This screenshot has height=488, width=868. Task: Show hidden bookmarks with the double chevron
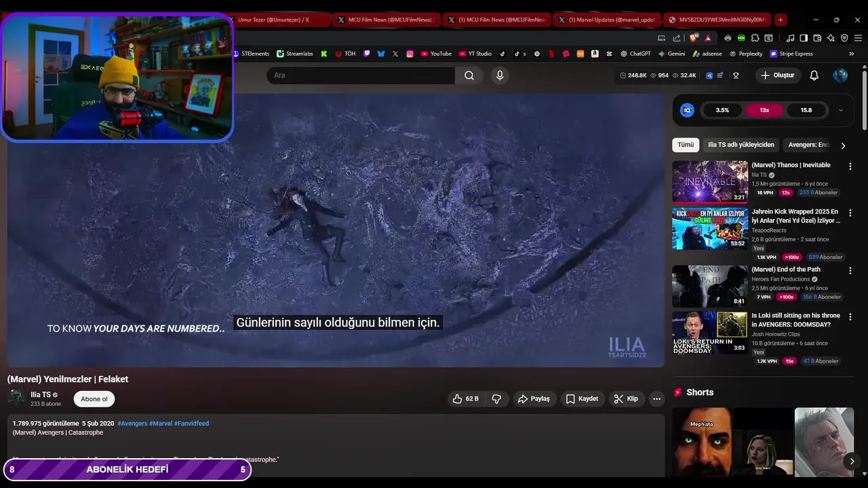pos(852,54)
